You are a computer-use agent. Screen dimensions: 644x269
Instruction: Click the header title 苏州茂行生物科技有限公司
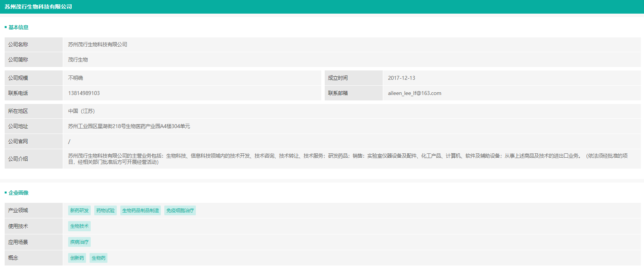[x=38, y=7]
